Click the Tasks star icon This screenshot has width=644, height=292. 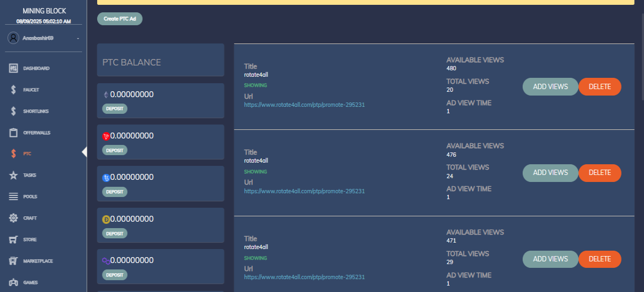pos(13,176)
